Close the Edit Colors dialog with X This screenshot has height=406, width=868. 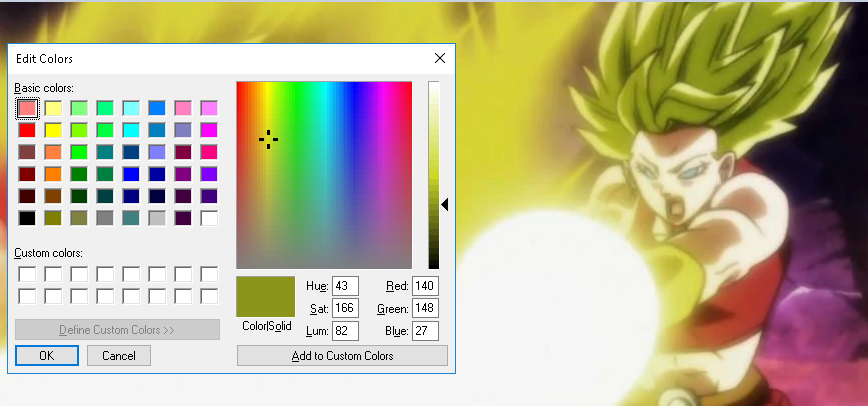(440, 58)
